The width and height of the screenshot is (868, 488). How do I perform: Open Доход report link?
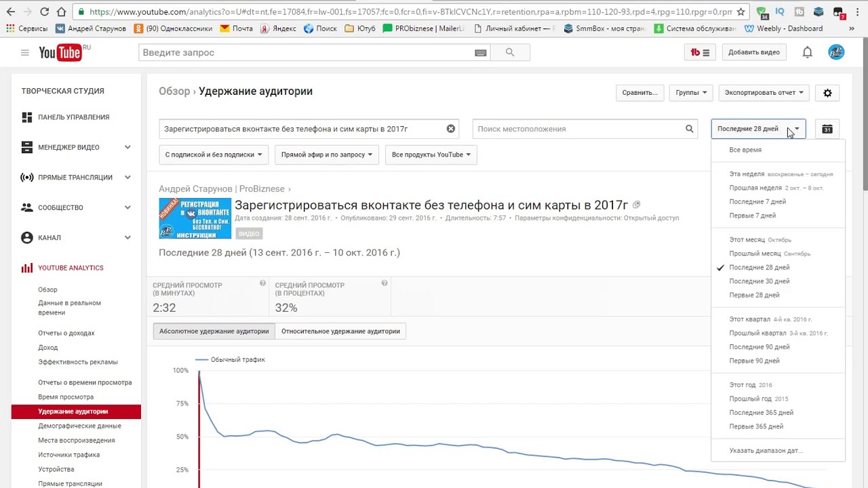tap(48, 348)
